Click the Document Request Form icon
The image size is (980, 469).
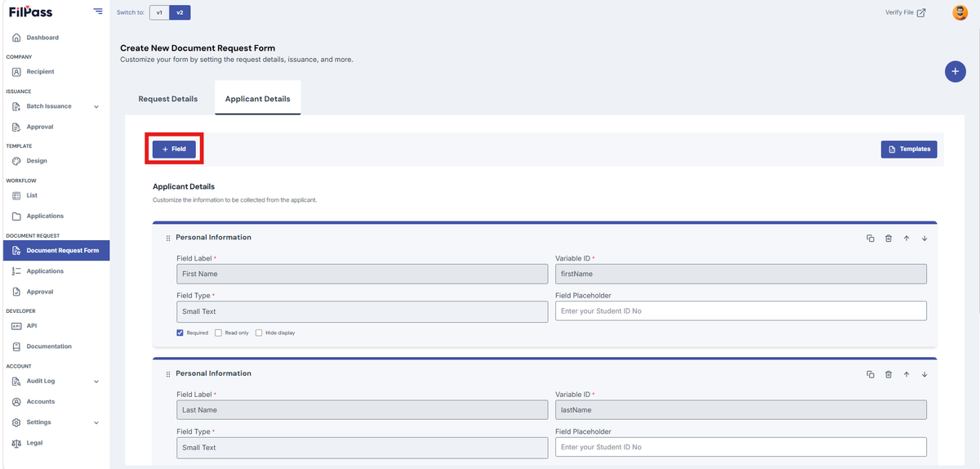[16, 251]
